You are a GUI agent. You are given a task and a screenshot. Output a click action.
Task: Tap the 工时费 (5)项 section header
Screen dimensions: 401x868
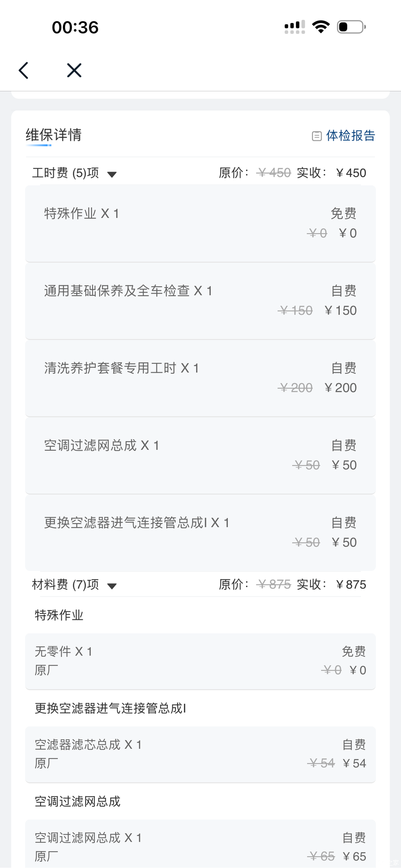click(x=66, y=173)
